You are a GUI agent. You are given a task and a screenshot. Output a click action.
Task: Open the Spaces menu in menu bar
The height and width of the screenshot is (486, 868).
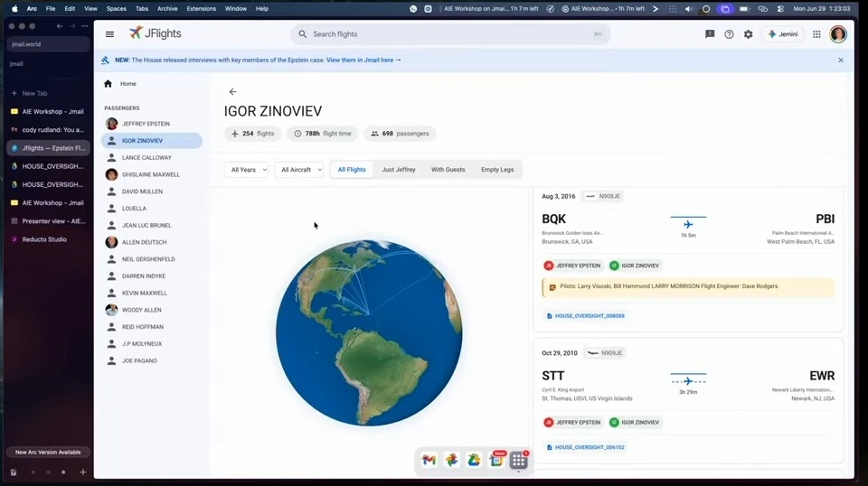coord(117,9)
